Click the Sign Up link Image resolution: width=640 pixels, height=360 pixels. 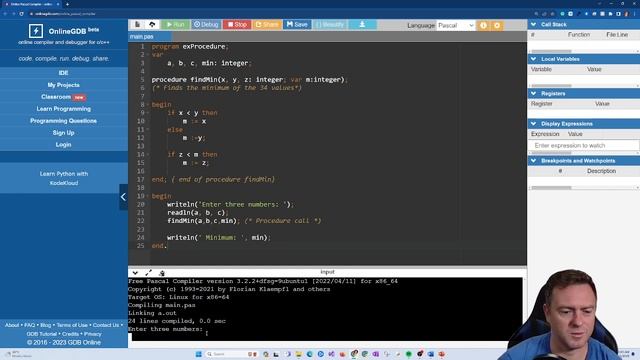63,133
